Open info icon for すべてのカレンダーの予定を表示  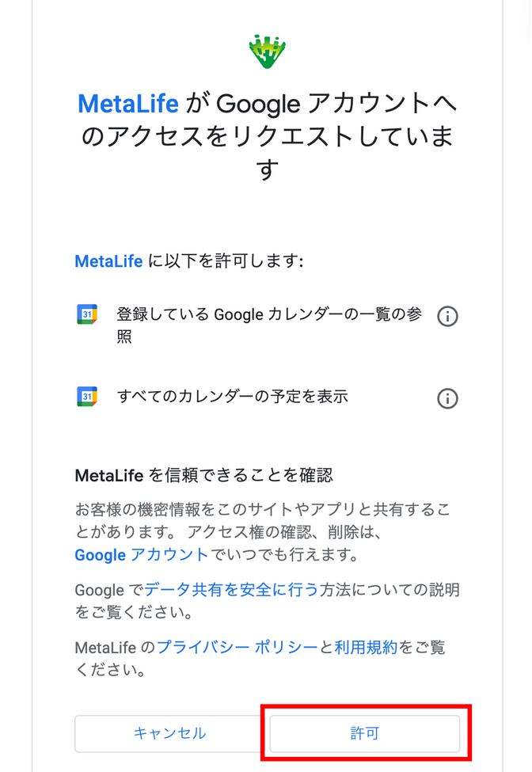pos(447,398)
